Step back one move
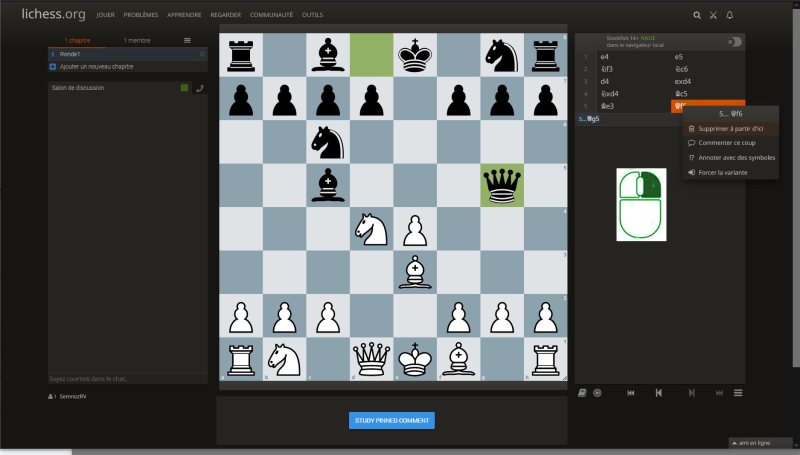The width and height of the screenshot is (800, 455). [659, 393]
